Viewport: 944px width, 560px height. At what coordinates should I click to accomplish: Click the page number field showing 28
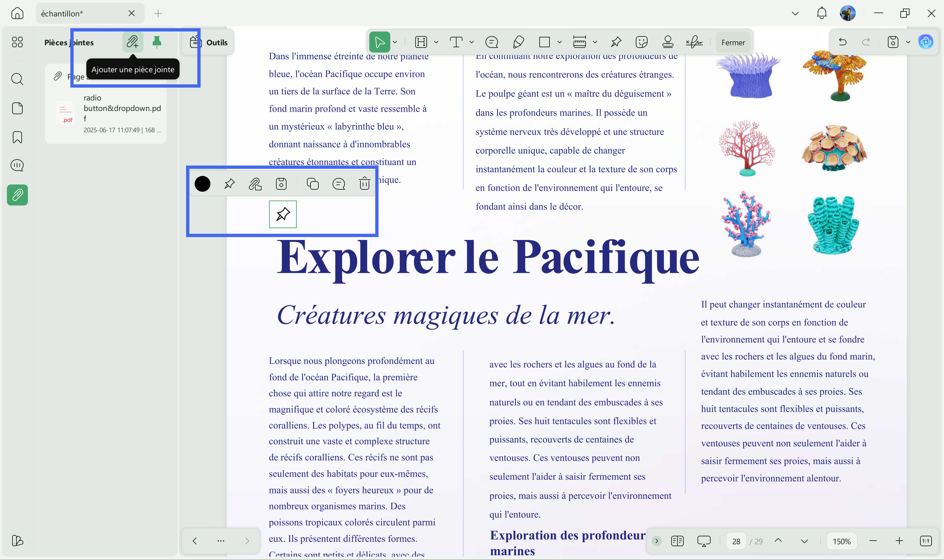point(736,541)
